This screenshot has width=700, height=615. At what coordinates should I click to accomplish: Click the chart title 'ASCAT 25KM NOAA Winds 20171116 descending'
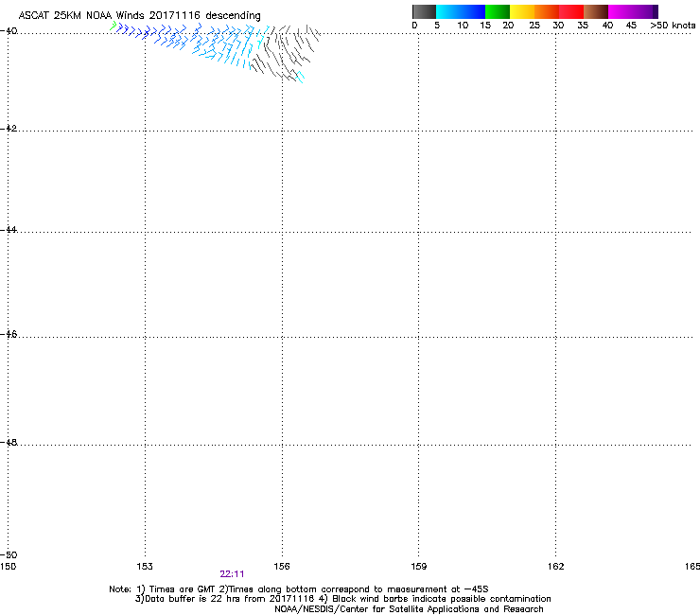point(140,15)
